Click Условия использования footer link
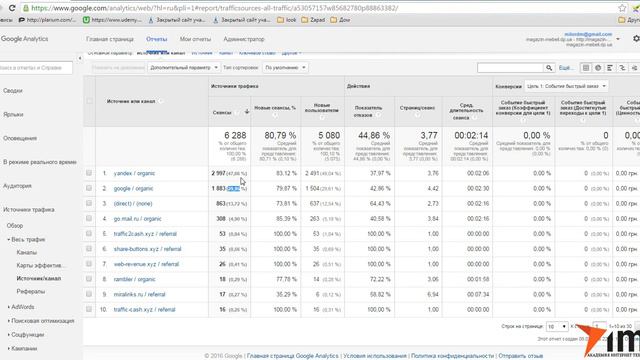640x360 pixels. click(375, 356)
